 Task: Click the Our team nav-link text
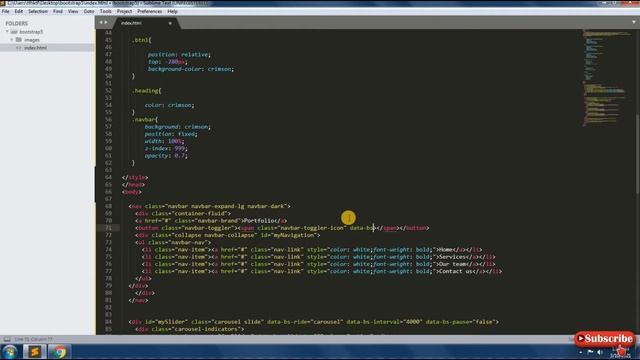[x=452, y=264]
